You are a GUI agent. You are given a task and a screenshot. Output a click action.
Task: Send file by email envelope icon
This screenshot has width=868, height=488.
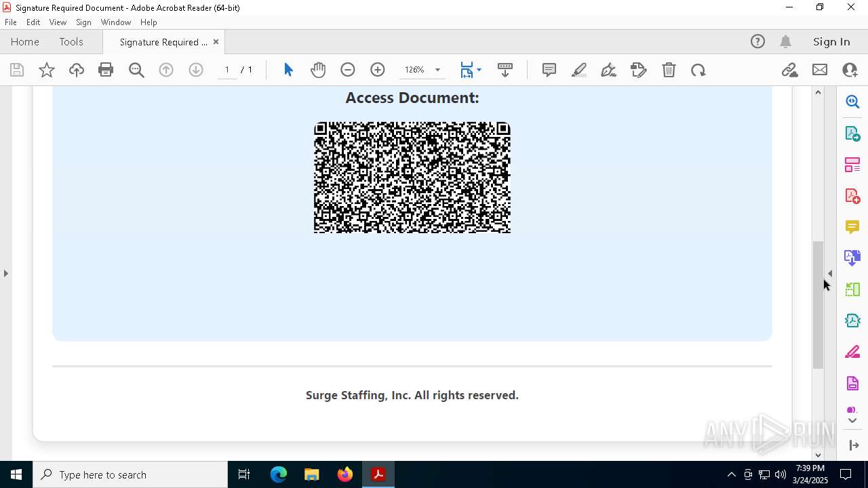coord(820,70)
